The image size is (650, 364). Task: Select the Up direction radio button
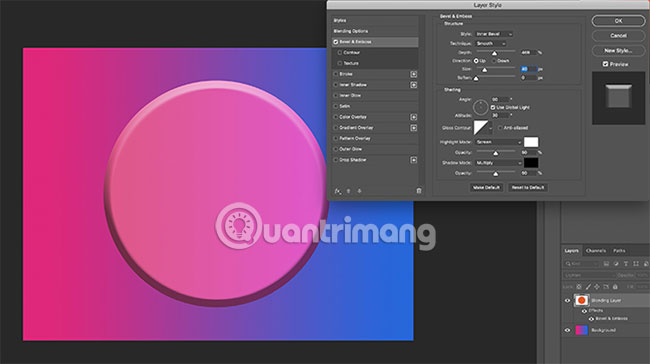coord(476,61)
